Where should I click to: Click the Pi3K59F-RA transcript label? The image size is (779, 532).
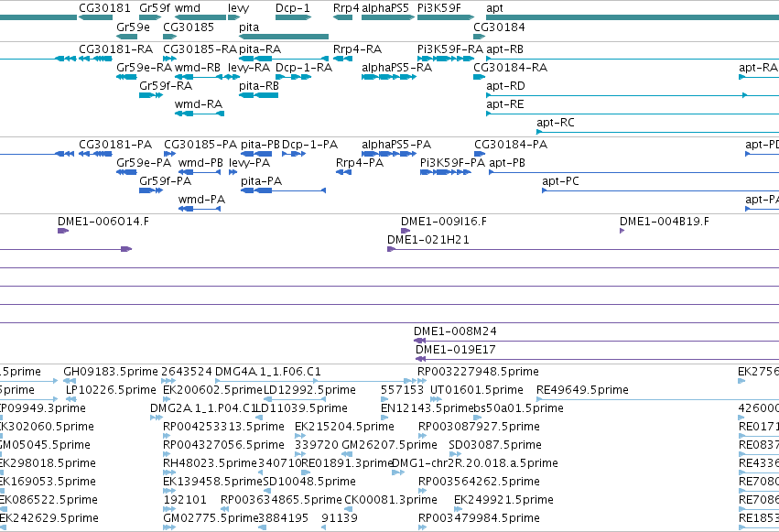[x=450, y=49]
